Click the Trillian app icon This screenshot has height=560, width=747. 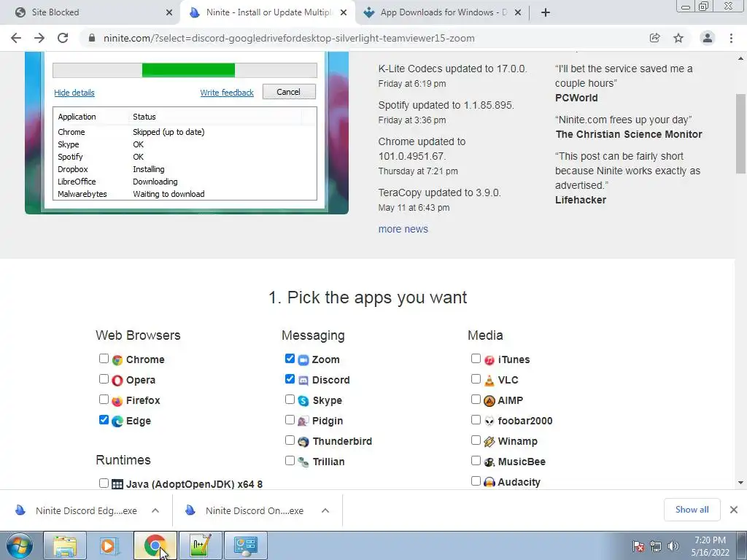click(303, 462)
